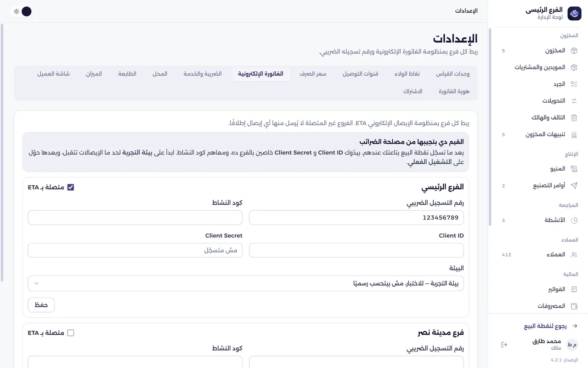The height and width of the screenshot is (368, 588).
Task: Open the الميزان tab
Action: (x=94, y=74)
